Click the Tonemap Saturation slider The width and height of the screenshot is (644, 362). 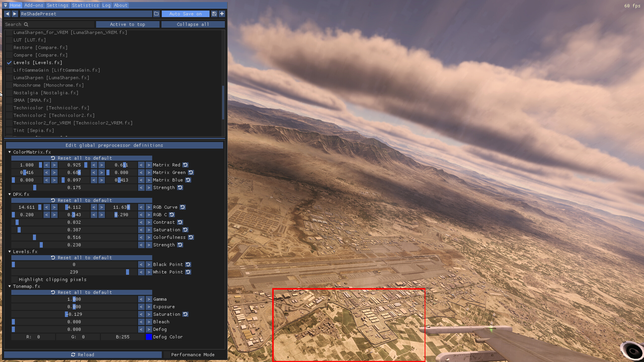[x=74, y=314]
